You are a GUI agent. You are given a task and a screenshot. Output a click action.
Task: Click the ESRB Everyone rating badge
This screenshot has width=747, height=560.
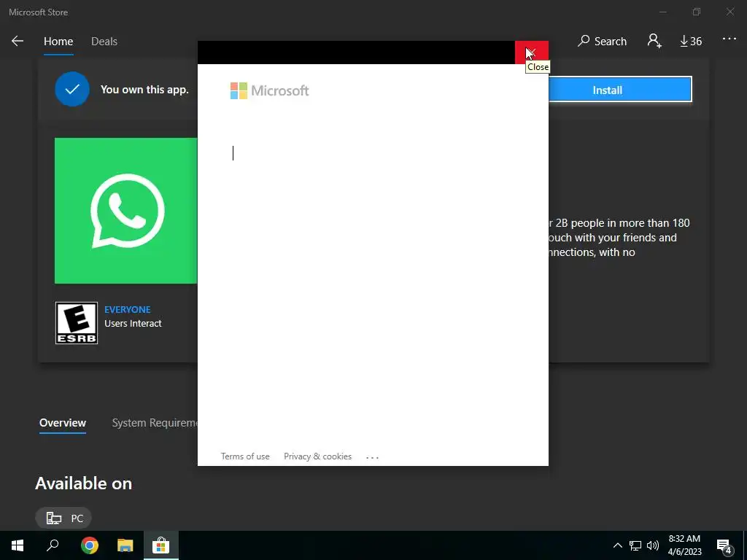click(76, 323)
